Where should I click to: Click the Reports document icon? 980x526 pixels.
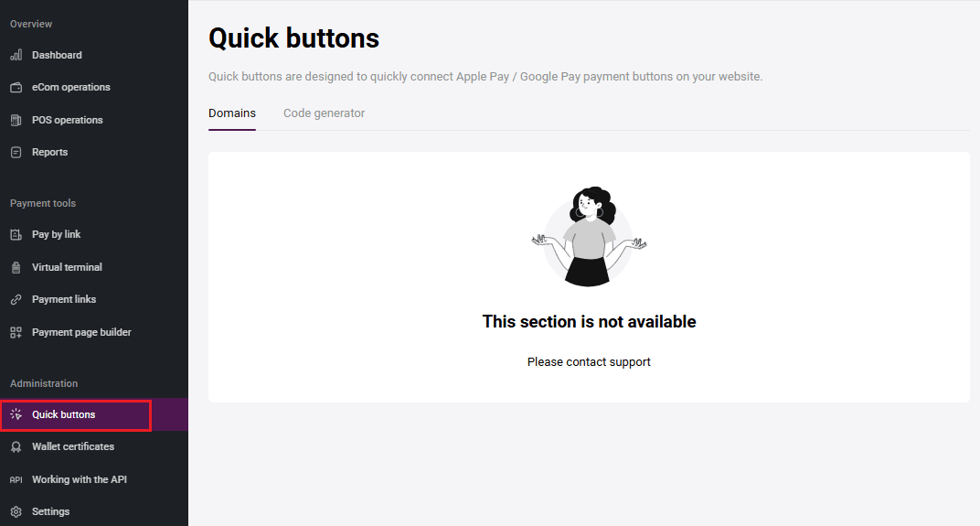pyautogui.click(x=16, y=152)
